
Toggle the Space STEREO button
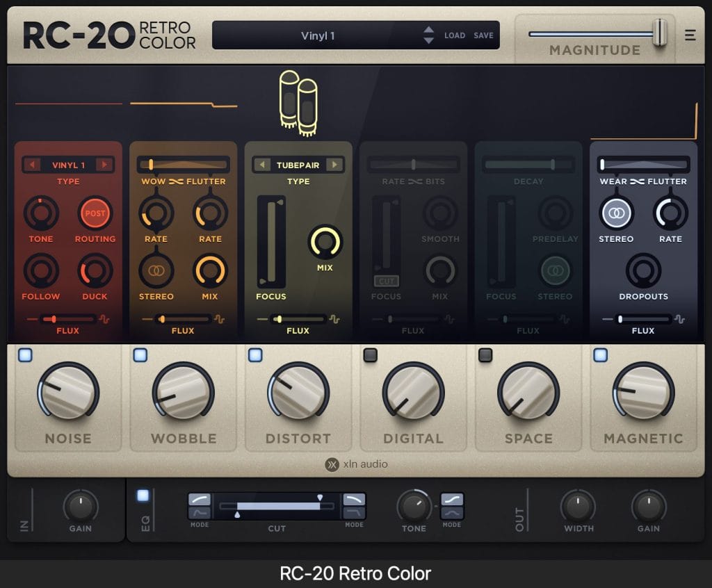coord(555,270)
